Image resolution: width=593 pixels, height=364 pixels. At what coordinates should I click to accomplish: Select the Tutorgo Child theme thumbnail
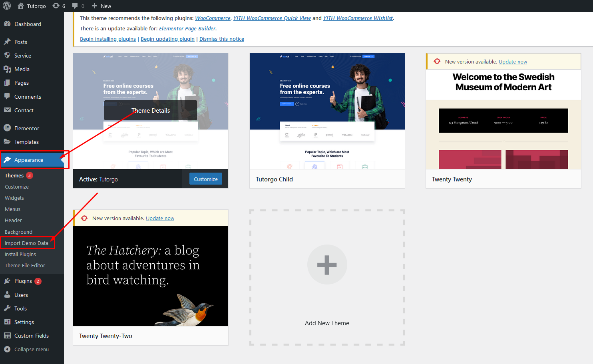click(x=327, y=111)
